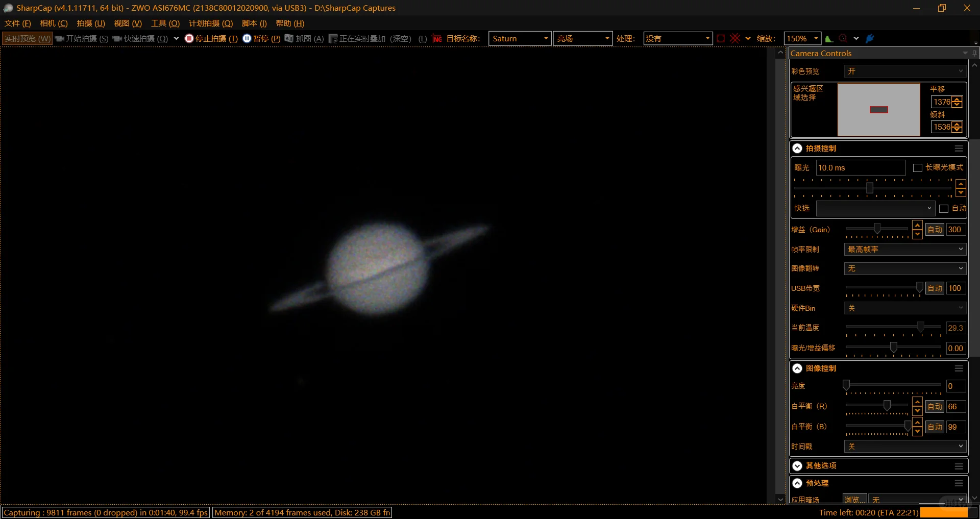980x519 pixels.
Task: Toggle the 自动 button for USB带宽
Action: [x=935, y=288]
